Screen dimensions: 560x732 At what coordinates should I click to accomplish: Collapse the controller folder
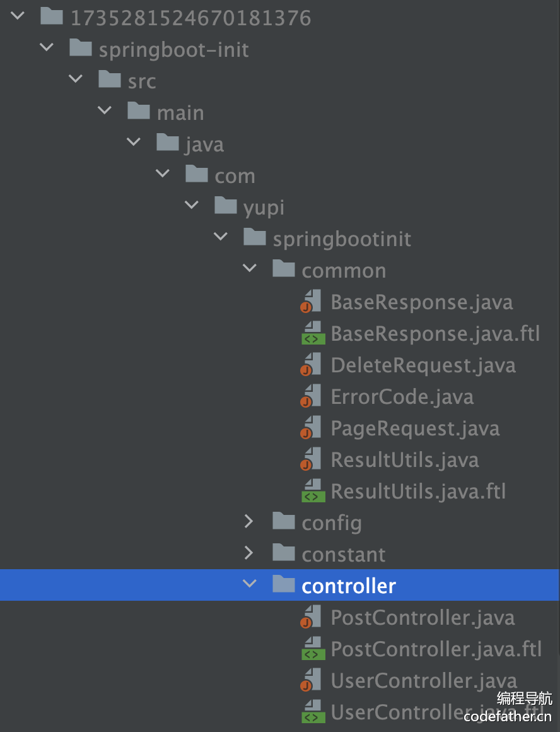[250, 585]
